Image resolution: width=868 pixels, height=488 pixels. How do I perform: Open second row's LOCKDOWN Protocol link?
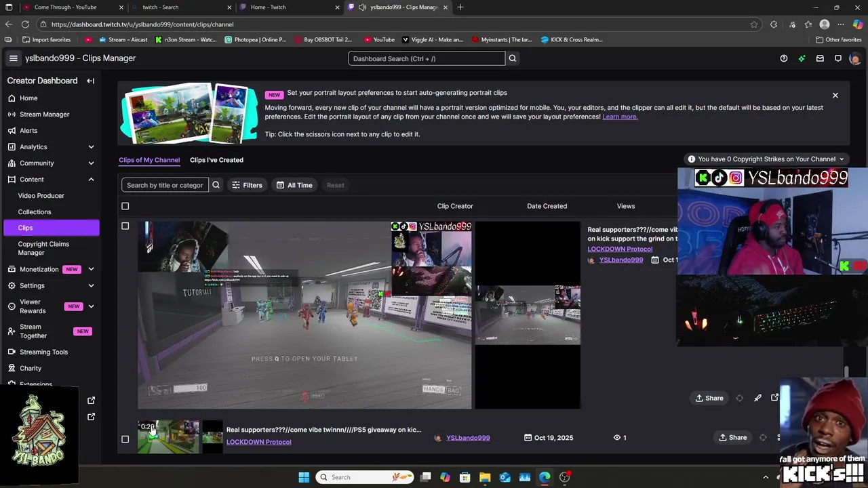(x=259, y=442)
